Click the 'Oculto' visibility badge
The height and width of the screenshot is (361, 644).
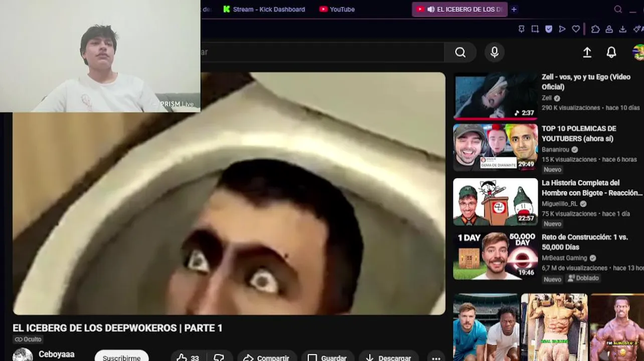coord(28,339)
